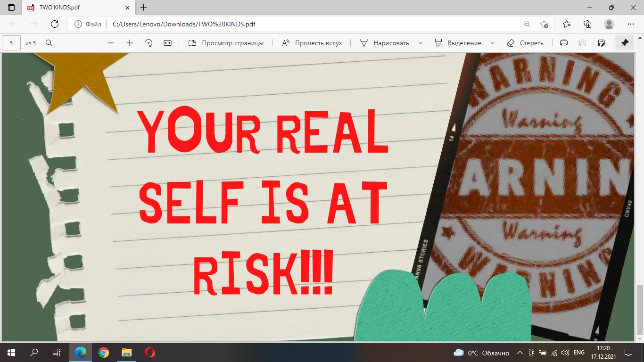
Task: Toggle the pin toolbar button
Action: pyautogui.click(x=625, y=43)
